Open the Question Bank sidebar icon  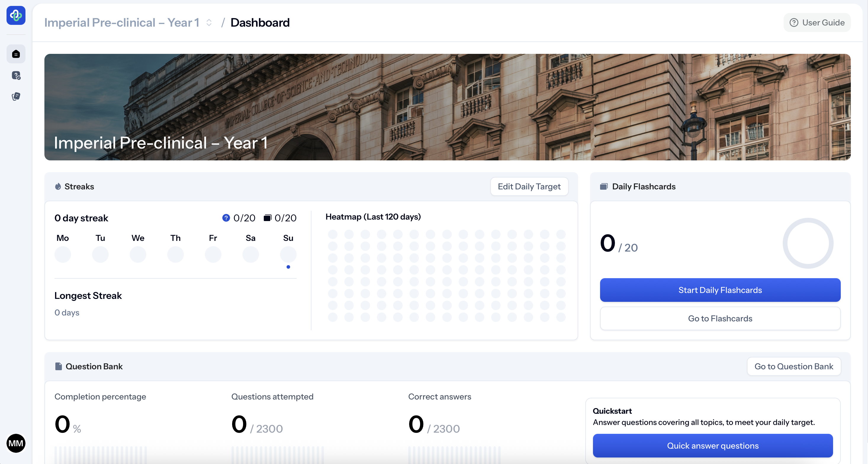(16, 75)
